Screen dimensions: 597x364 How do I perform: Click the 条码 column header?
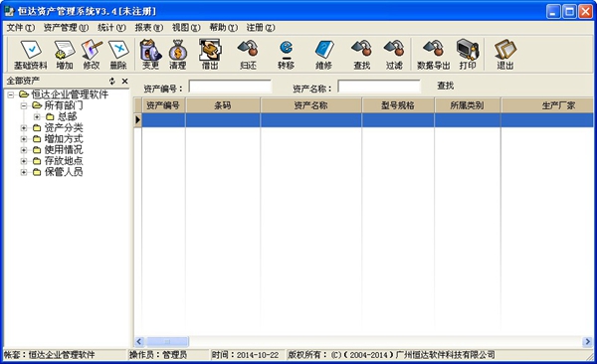point(223,105)
